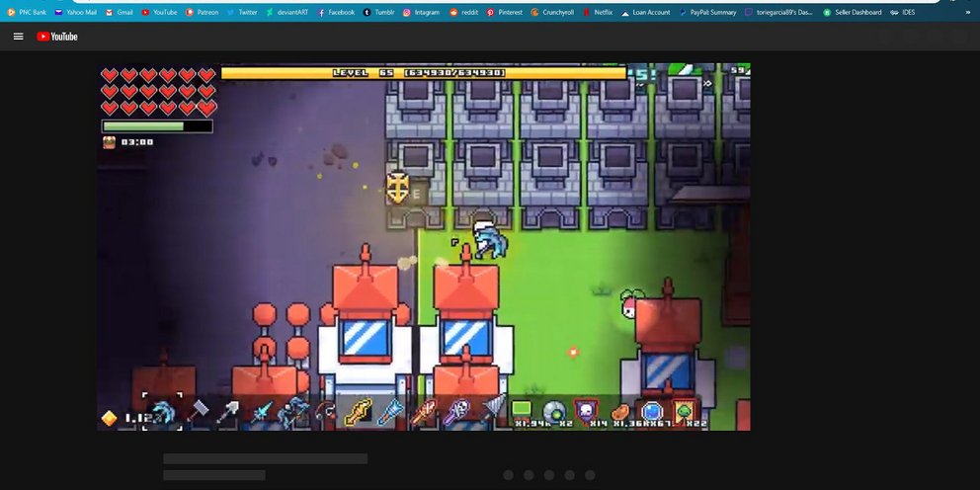Image resolution: width=980 pixels, height=490 pixels.
Task: Open the PayPal: Summary bookmark
Action: 707,12
